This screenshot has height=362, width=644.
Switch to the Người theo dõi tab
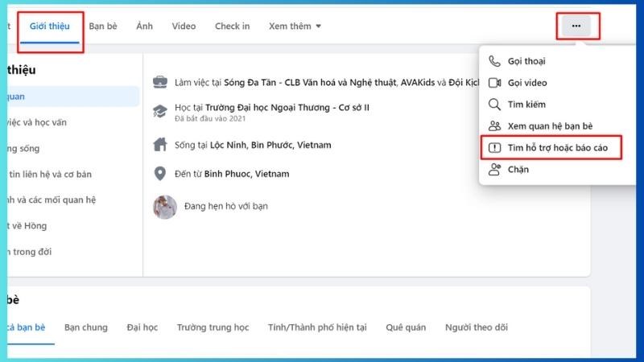point(477,327)
